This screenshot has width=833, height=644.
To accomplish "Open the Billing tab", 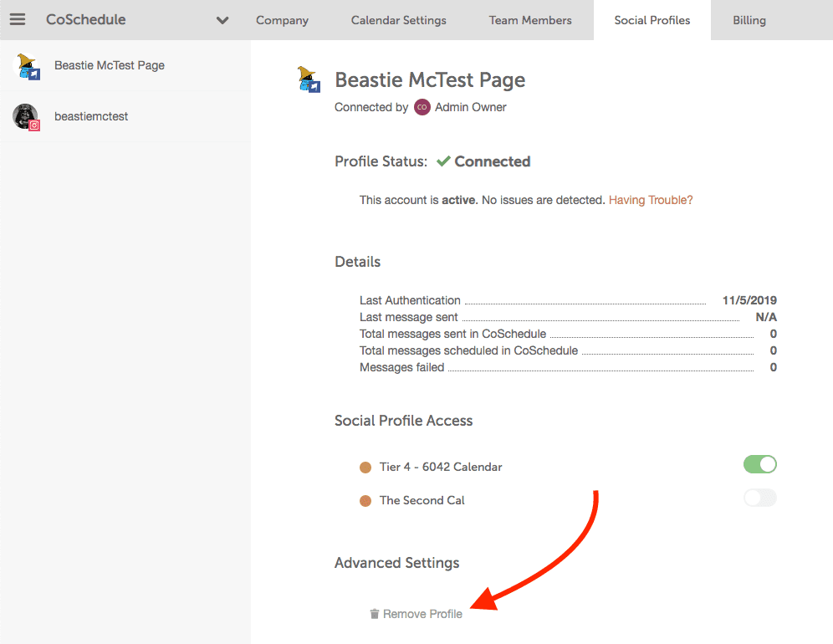I will click(x=749, y=20).
